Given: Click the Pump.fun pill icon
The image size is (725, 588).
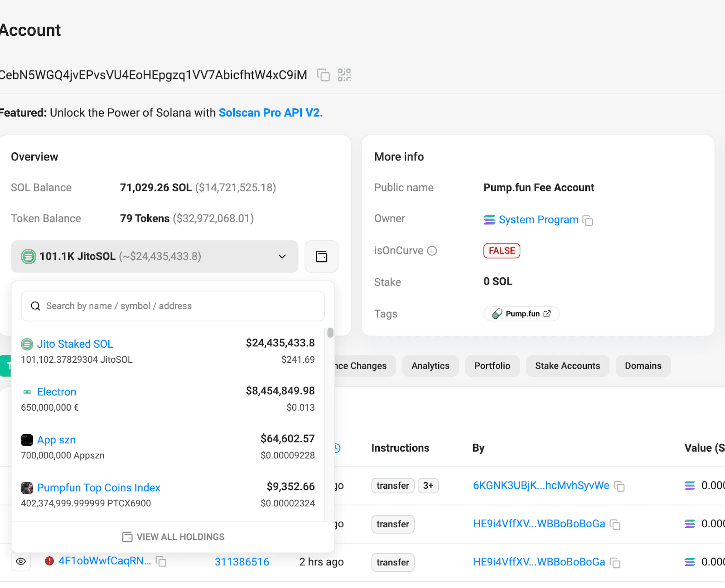Looking at the screenshot, I should 497,314.
